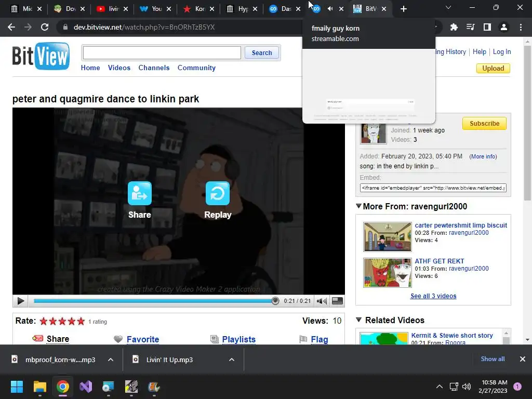The height and width of the screenshot is (399, 532).
Task: Open the Windows Start menu
Action: (x=17, y=387)
